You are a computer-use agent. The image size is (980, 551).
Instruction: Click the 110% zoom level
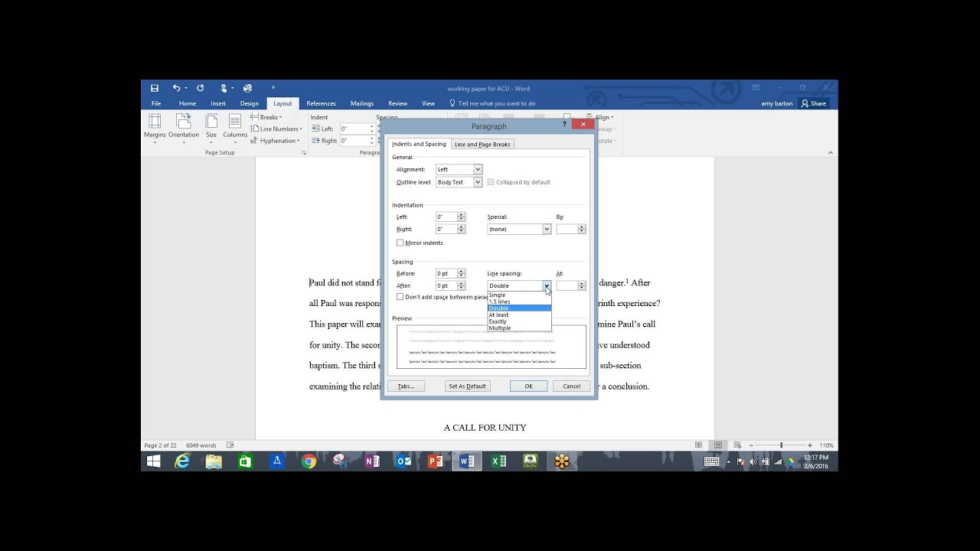tap(826, 445)
